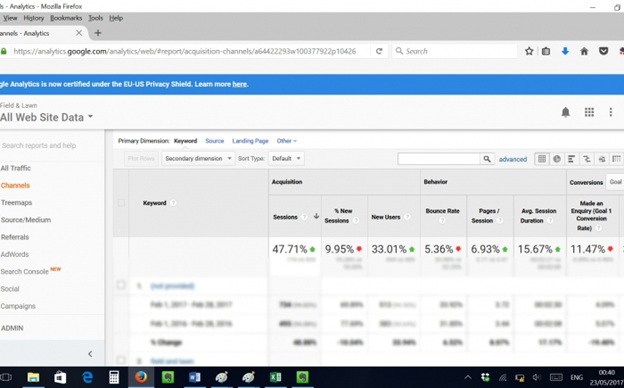Go to Firefox home page icon
Image resolution: width=624 pixels, height=388 pixels.
tap(584, 51)
